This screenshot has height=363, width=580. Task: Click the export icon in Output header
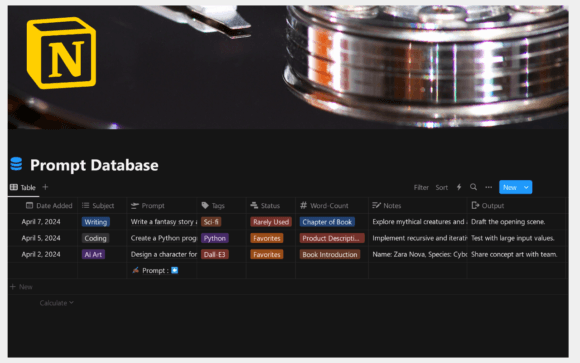pos(475,205)
